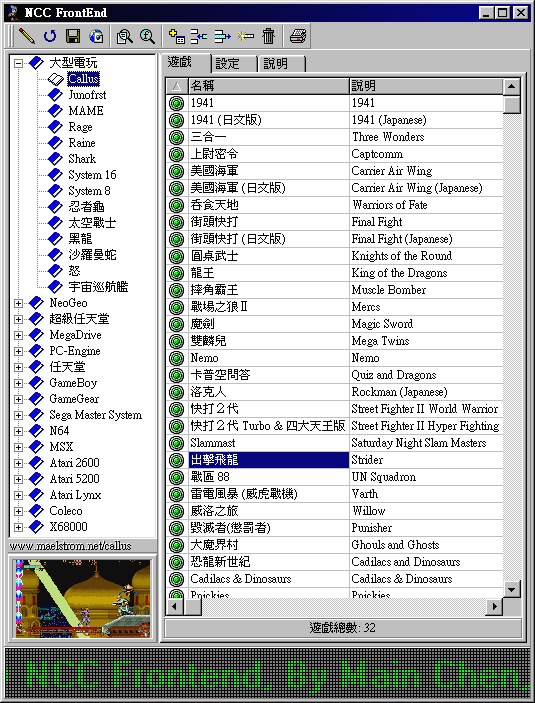This screenshot has height=703, width=535.
Task: Click the open book icon beside Callus
Action: tap(55, 79)
